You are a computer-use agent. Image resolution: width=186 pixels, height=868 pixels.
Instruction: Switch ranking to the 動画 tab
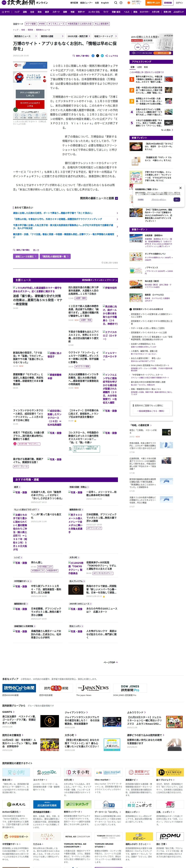[146, 67]
